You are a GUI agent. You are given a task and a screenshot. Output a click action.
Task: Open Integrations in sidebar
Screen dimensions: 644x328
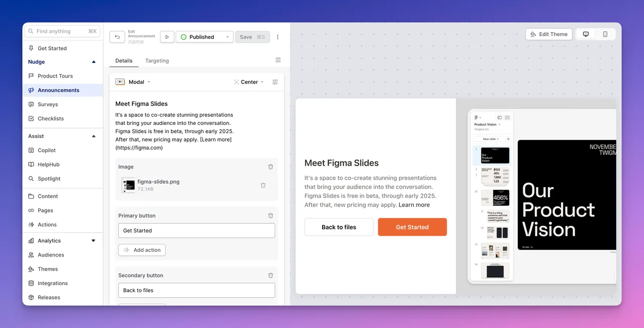(x=62, y=283)
